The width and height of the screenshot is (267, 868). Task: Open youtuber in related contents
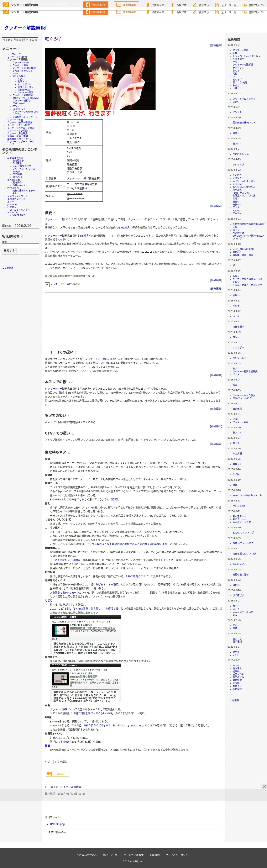click(x=12, y=205)
